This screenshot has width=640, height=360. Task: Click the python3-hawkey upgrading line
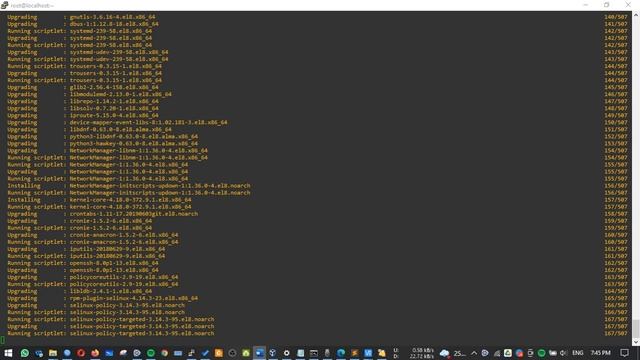(x=102, y=144)
